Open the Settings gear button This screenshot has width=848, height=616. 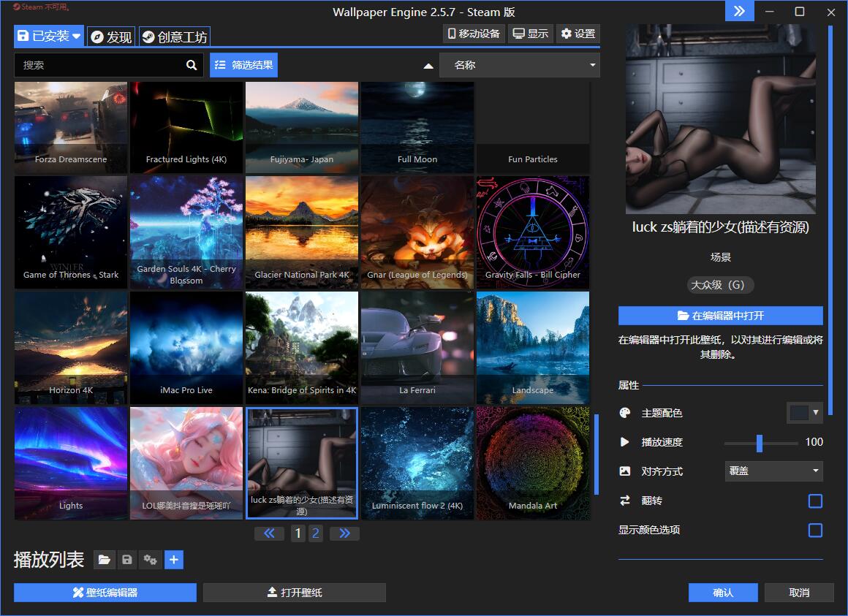click(x=578, y=34)
